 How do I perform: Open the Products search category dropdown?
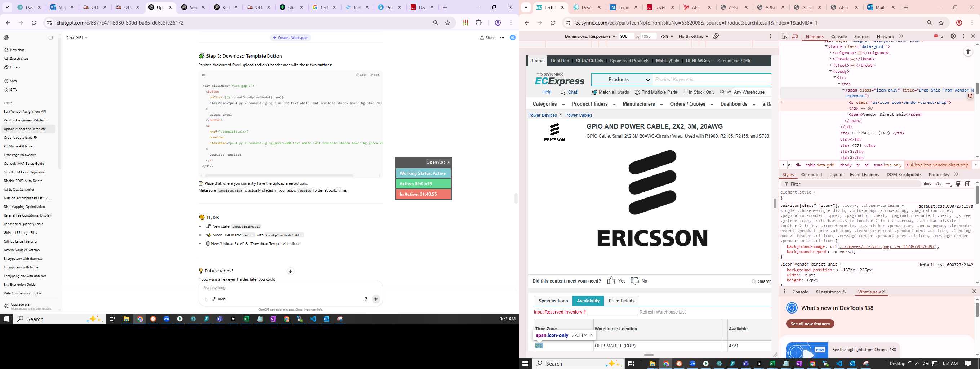pyautogui.click(x=622, y=80)
